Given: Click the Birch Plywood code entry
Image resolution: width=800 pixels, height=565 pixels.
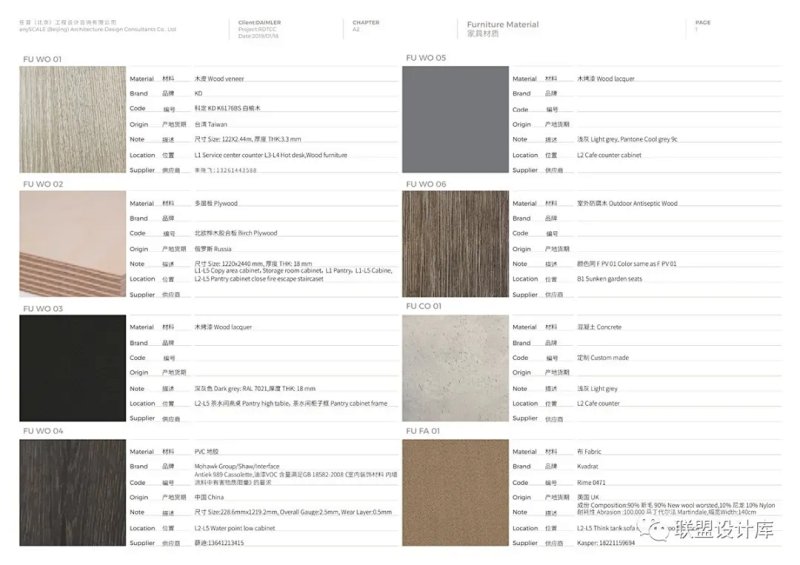Looking at the screenshot, I should pyautogui.click(x=236, y=233).
